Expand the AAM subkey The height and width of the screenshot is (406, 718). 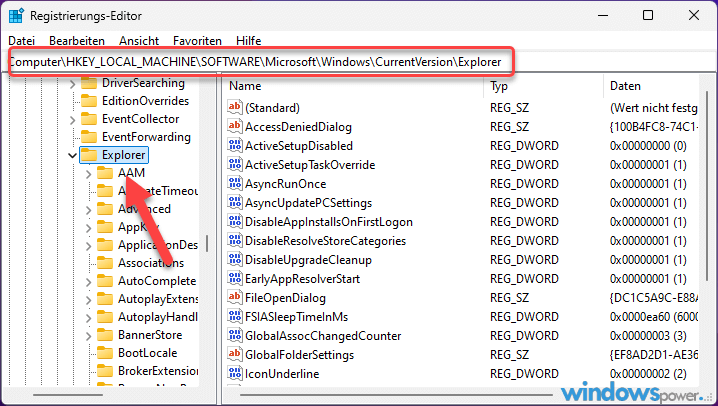[88, 174]
